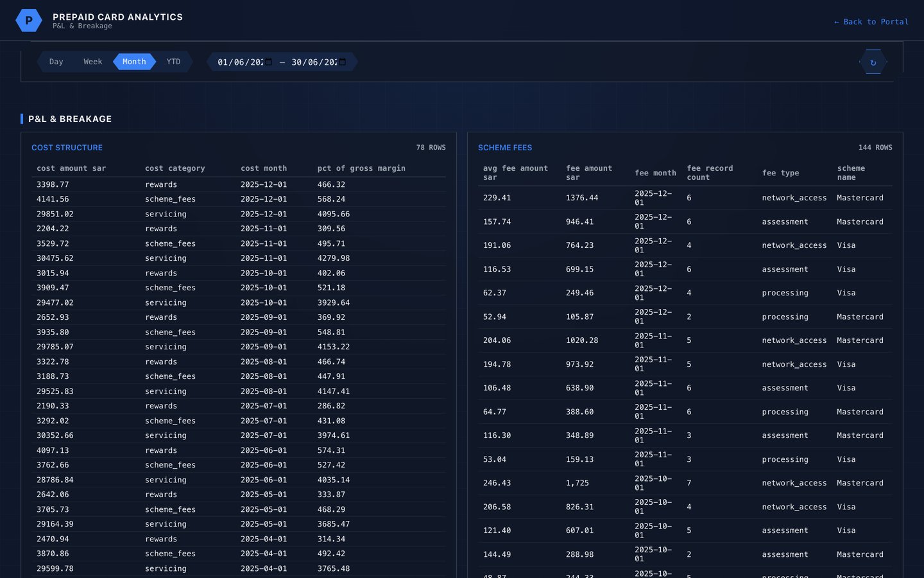The width and height of the screenshot is (924, 578).
Task: Click the fee month column header
Action: pyautogui.click(x=655, y=173)
